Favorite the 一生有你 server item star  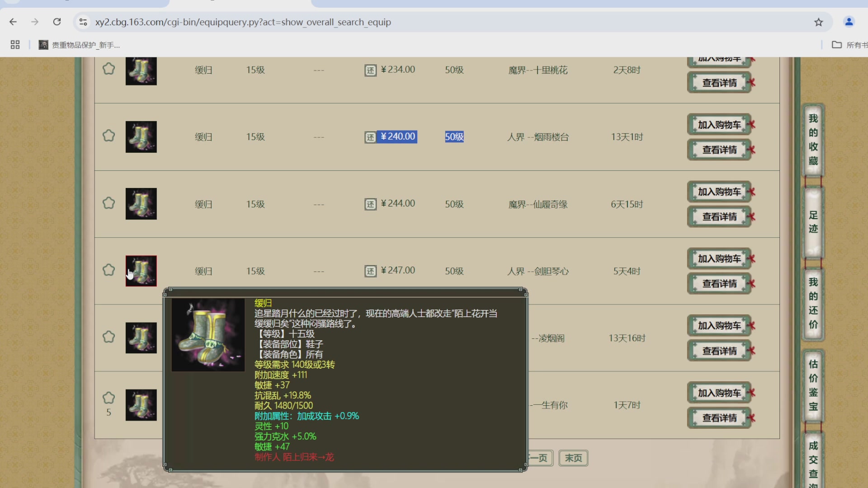point(108,398)
